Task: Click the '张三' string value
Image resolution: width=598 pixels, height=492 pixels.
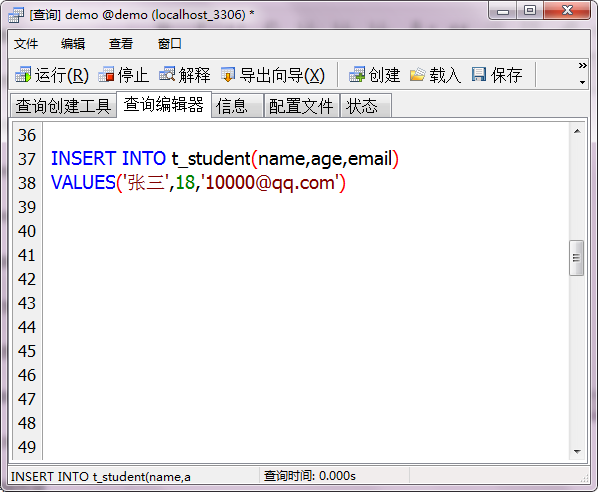Action: click(145, 182)
